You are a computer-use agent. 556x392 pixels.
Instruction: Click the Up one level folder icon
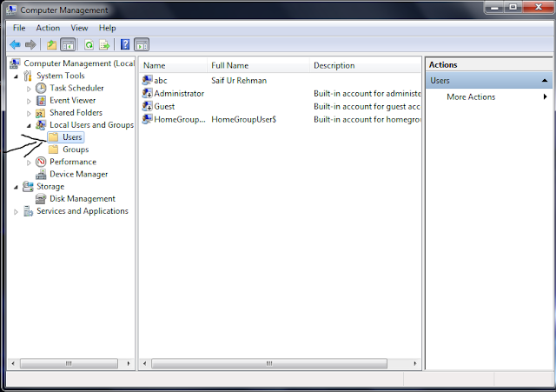coord(52,44)
